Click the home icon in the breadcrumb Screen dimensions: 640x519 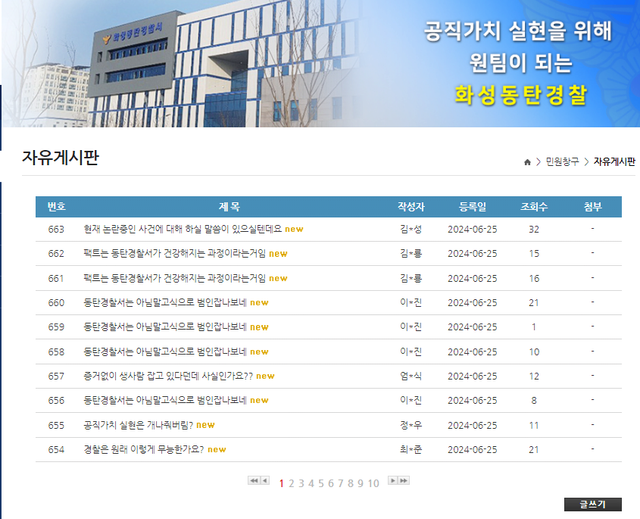[x=527, y=162]
